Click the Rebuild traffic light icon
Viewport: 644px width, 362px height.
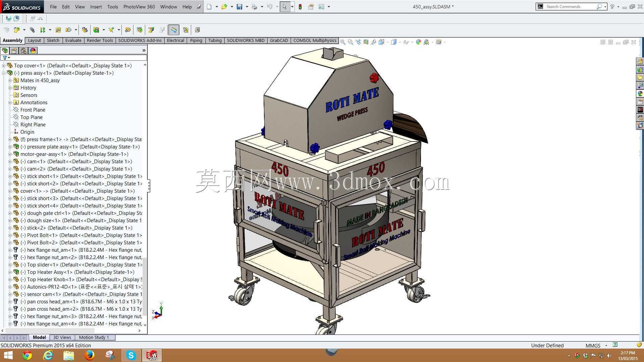click(x=300, y=7)
